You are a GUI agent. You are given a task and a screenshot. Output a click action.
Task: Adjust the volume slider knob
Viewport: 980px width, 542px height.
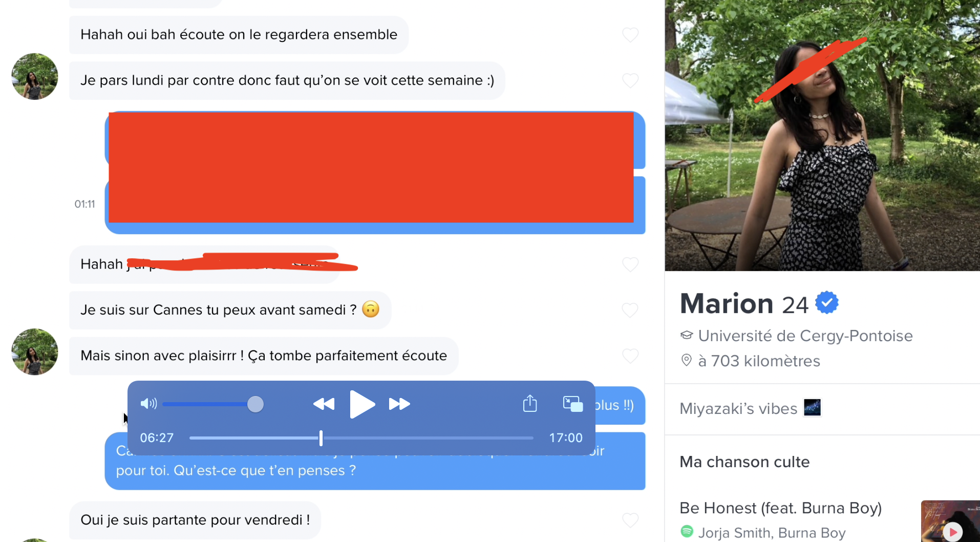click(255, 404)
